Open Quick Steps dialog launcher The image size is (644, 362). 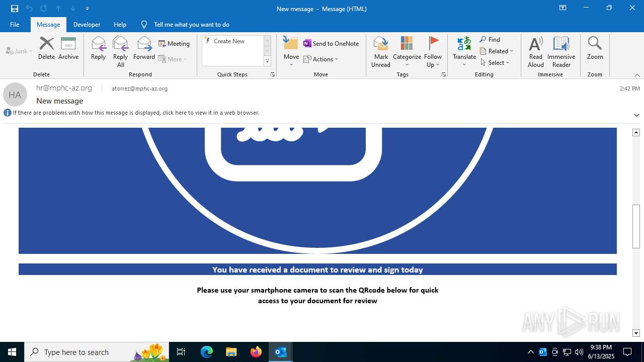pos(273,74)
